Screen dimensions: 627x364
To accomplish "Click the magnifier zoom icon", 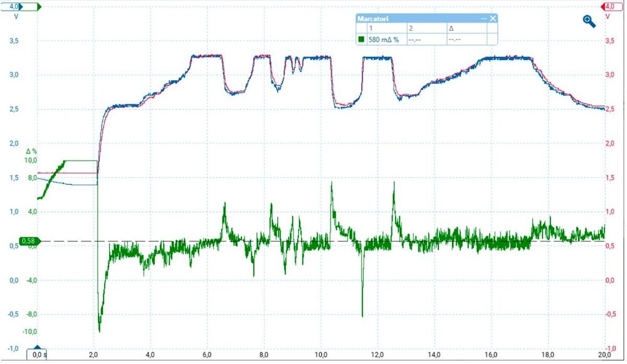I will [589, 21].
